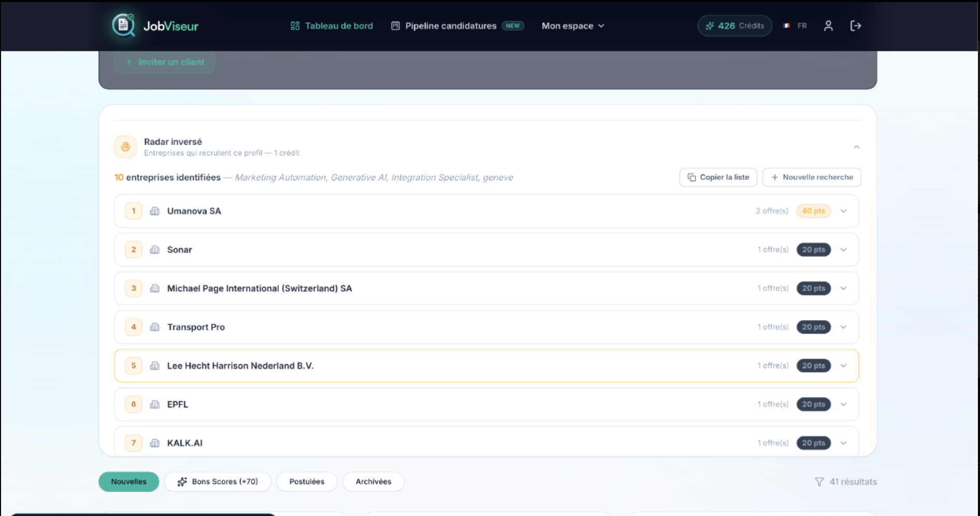Expand the Umanova SA row
This screenshot has height=516, width=980.
(843, 211)
